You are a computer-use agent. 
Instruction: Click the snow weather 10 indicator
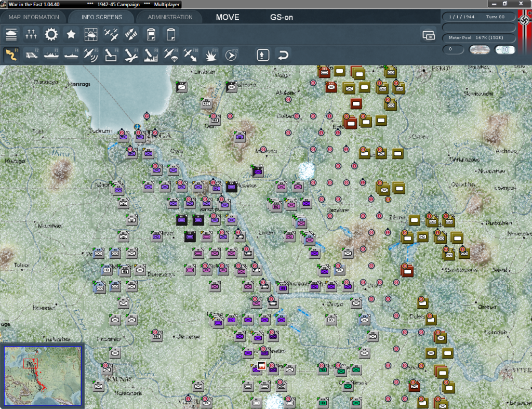pyautogui.click(x=504, y=49)
